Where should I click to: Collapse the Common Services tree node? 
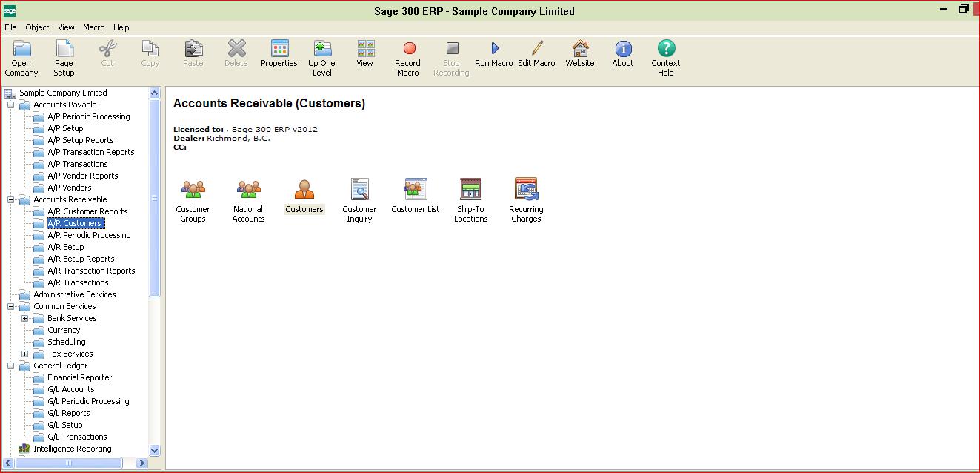(11, 306)
